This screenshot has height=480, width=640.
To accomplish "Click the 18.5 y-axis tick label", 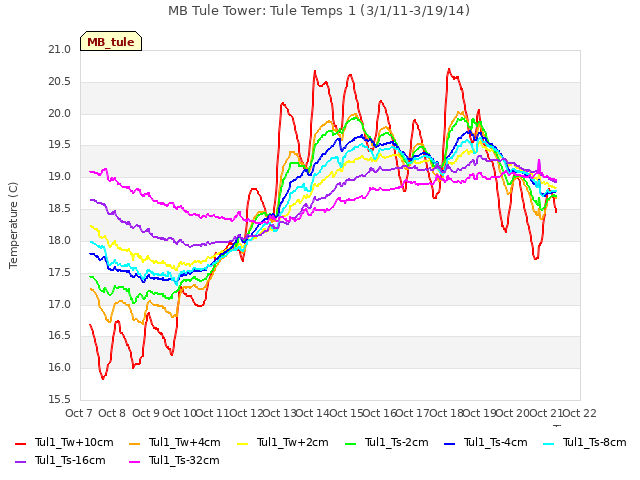I will click(x=60, y=209).
